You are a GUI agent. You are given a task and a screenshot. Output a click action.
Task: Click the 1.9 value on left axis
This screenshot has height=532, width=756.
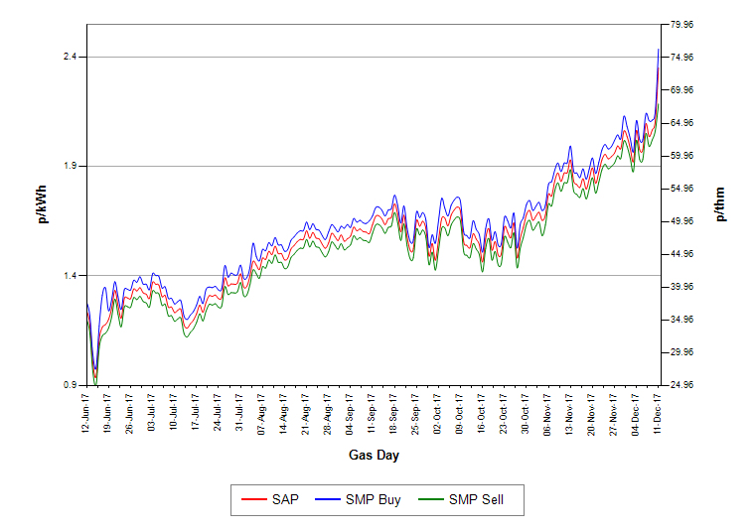[x=71, y=166]
